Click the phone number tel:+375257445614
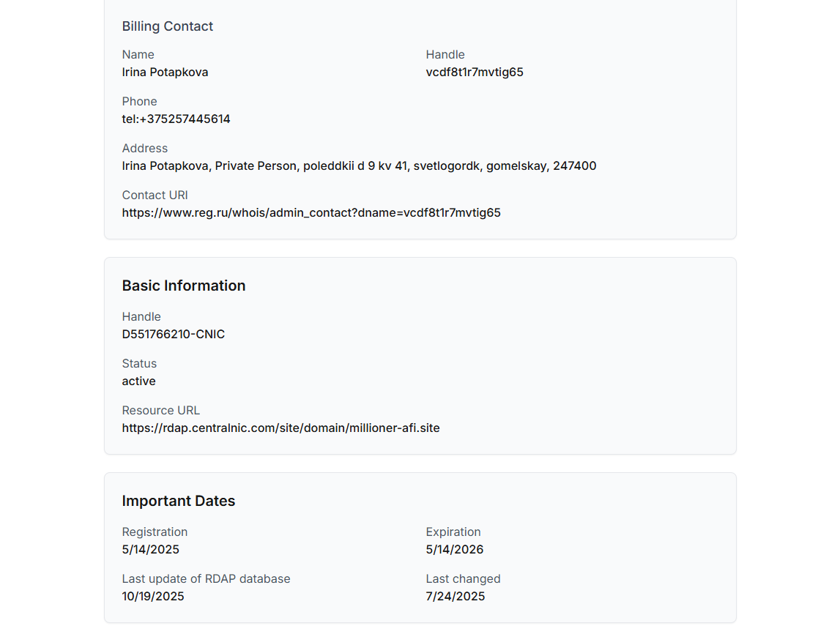The width and height of the screenshot is (840, 626). click(176, 119)
